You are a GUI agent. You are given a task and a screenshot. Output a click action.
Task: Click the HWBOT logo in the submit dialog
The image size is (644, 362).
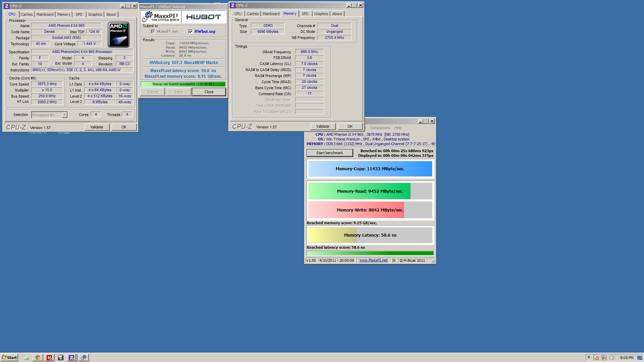[x=203, y=17]
